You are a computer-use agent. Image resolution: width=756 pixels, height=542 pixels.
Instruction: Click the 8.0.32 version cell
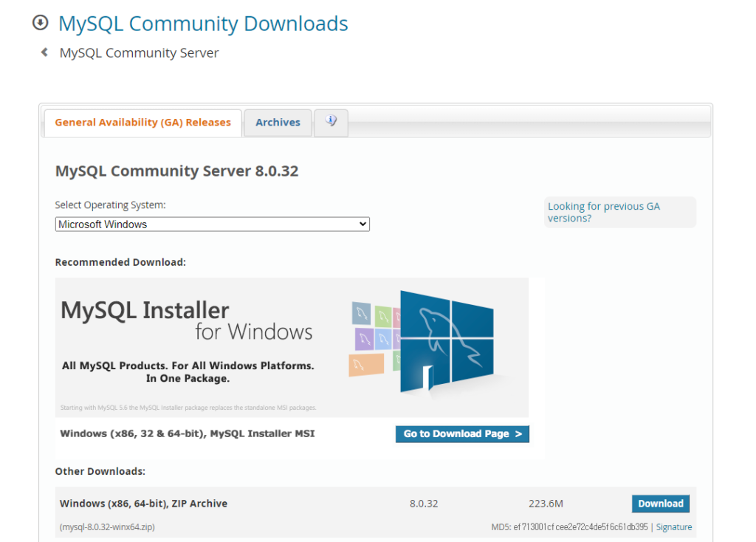(424, 504)
